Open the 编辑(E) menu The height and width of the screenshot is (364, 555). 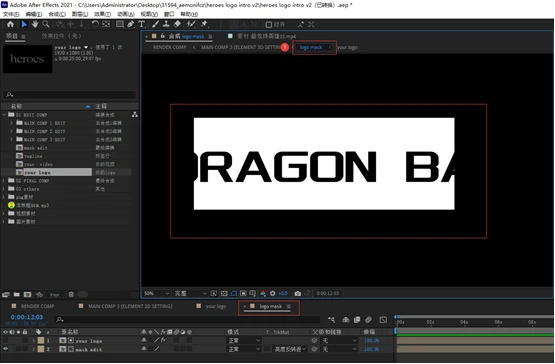point(34,14)
